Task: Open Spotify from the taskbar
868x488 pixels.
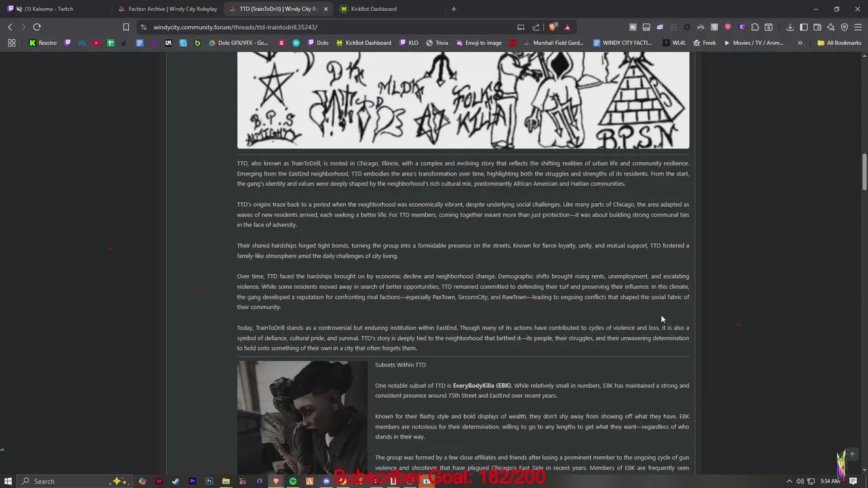Action: [293, 481]
